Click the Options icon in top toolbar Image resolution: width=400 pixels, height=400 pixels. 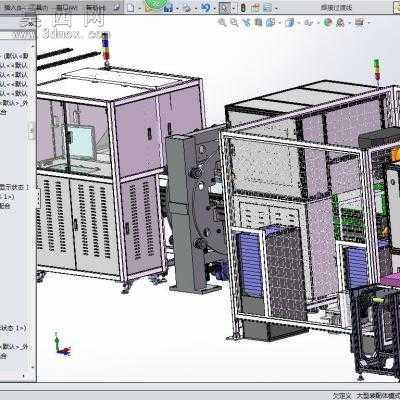[267, 8]
